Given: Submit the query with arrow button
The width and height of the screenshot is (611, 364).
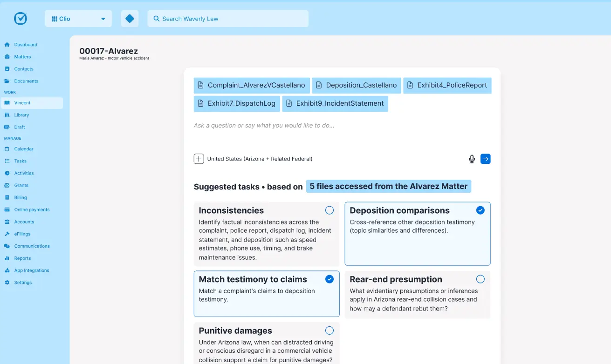Looking at the screenshot, I should [485, 159].
